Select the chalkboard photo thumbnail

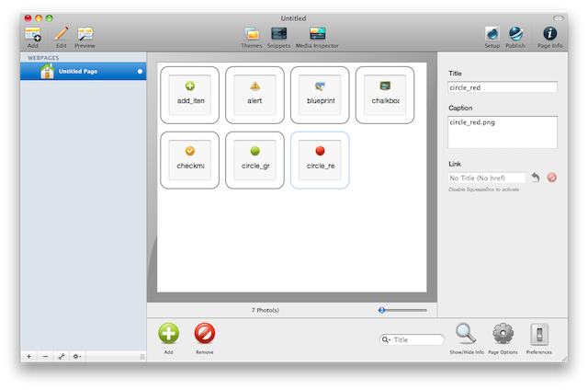[385, 95]
